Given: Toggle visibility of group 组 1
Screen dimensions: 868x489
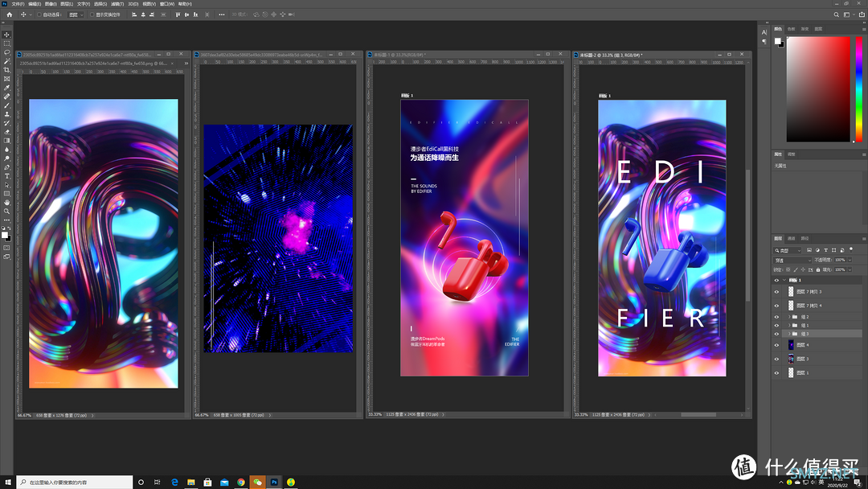Looking at the screenshot, I should tap(776, 325).
